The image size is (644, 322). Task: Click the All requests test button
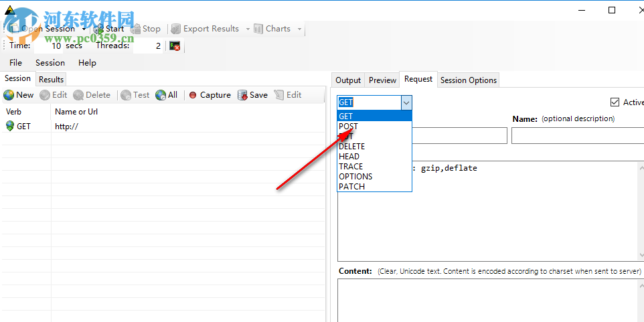[x=166, y=95]
